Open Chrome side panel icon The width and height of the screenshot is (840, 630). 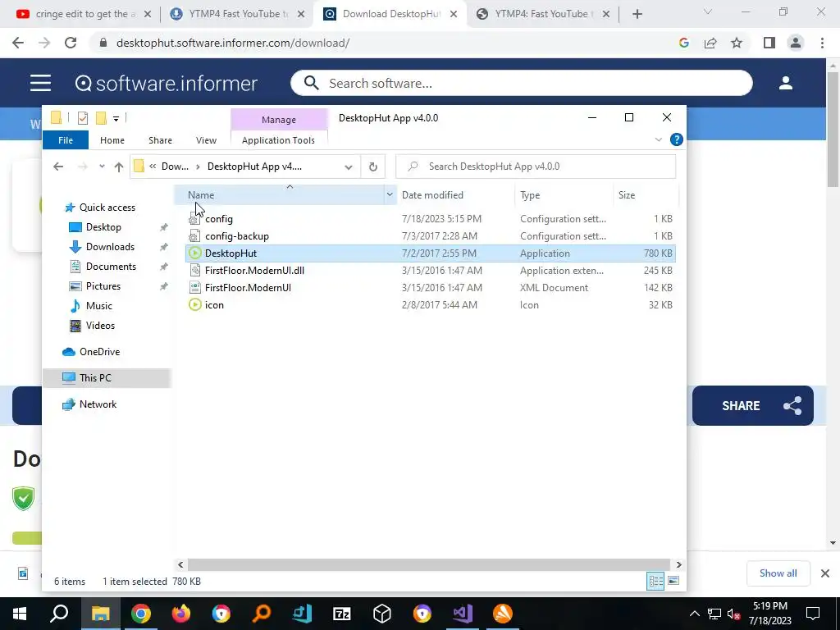click(x=769, y=43)
